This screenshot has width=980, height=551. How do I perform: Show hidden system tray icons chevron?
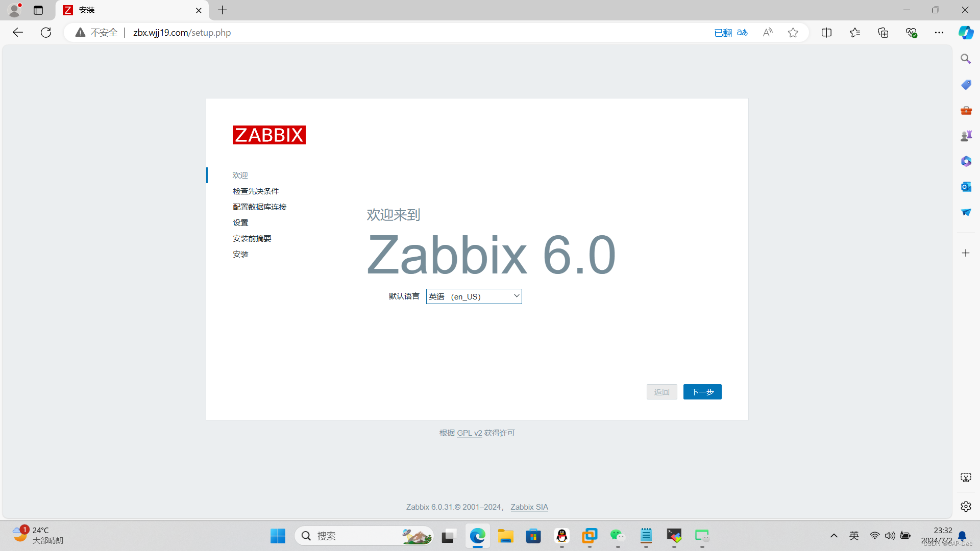(x=834, y=536)
